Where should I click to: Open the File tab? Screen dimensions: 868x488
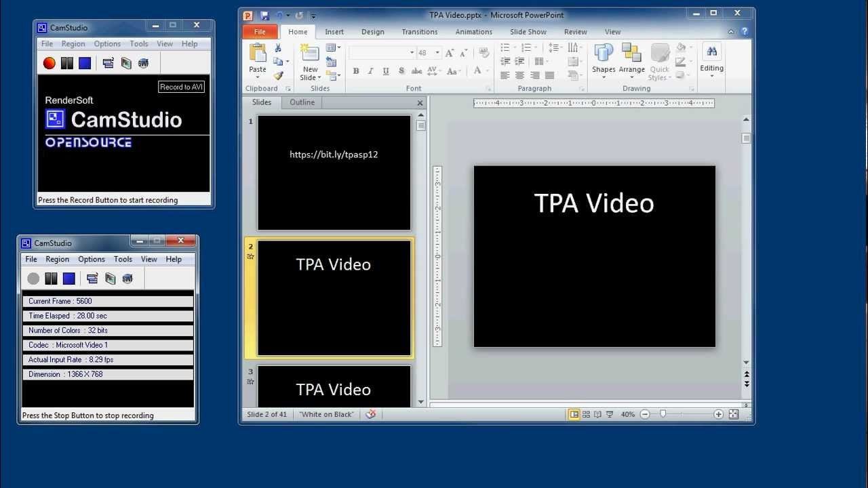(x=260, y=32)
